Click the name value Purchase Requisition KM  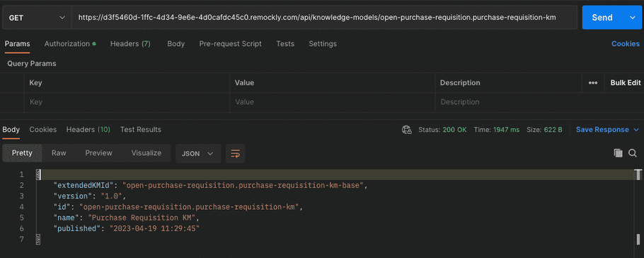coord(142,218)
